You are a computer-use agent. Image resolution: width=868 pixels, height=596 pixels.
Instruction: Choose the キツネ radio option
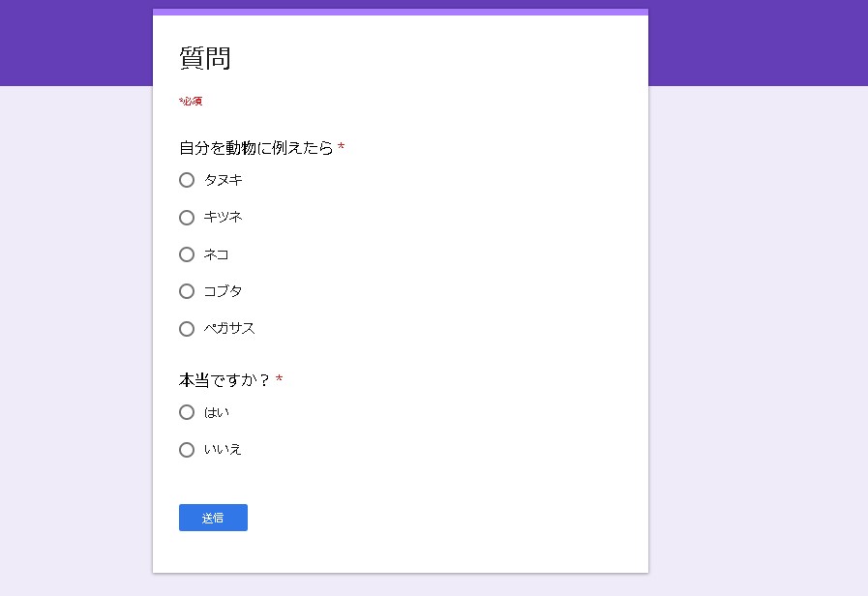pyautogui.click(x=187, y=218)
